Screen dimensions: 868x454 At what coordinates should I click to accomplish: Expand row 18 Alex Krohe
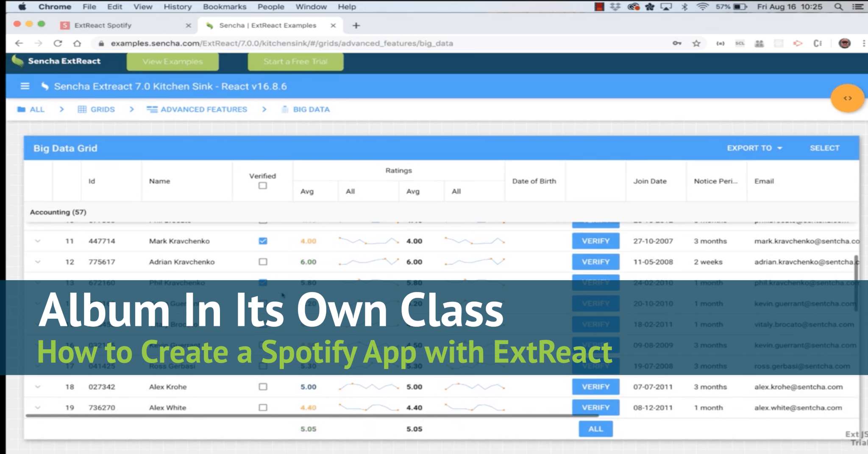tap(38, 387)
